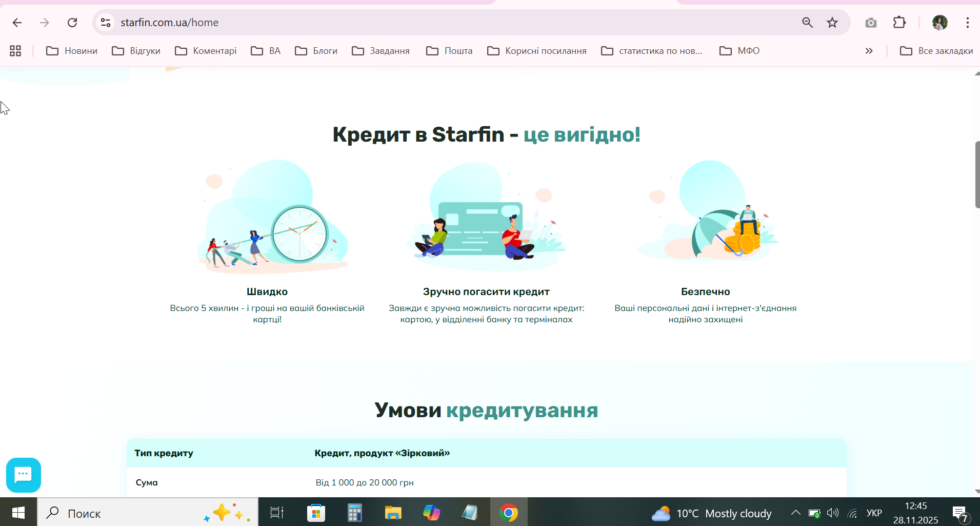Open the Chrome profile avatar
The width and height of the screenshot is (980, 526).
pos(940,23)
